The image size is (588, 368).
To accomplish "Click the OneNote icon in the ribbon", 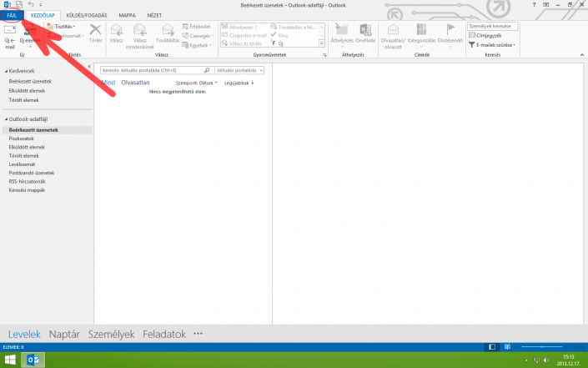I will tap(365, 30).
